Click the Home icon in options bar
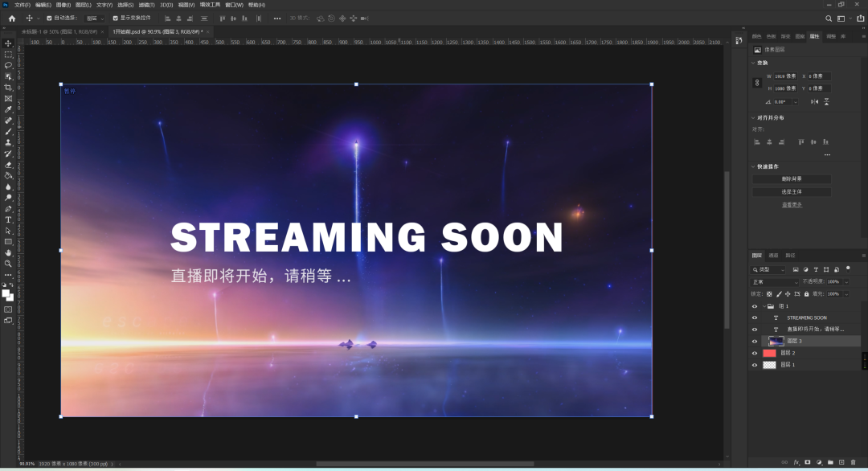 (11, 18)
